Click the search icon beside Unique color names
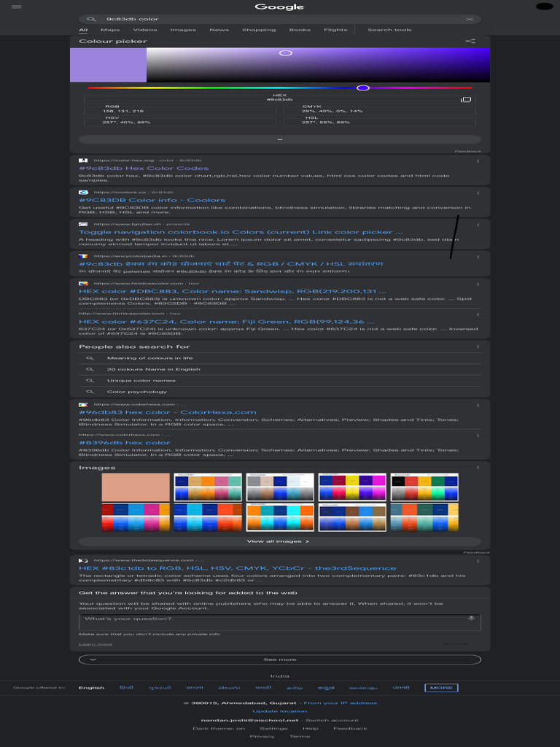 pos(90,381)
